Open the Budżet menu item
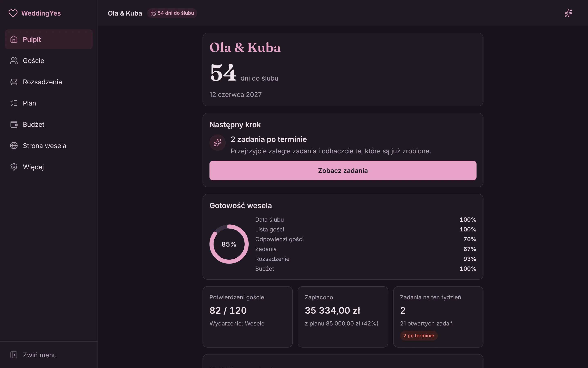588x368 pixels. (49, 124)
